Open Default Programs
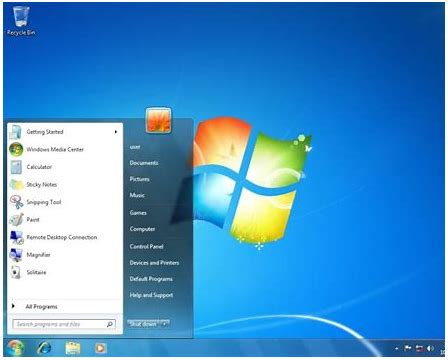 point(151,279)
